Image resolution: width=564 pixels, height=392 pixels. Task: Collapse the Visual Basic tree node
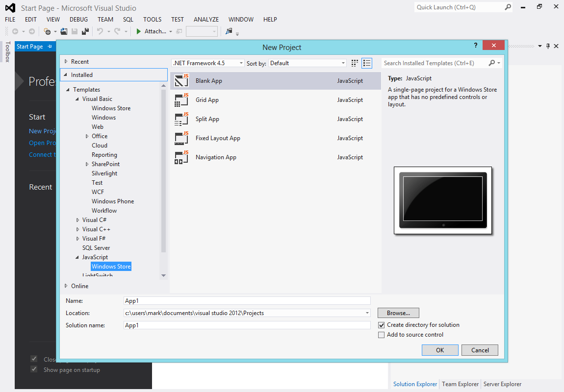[77, 99]
